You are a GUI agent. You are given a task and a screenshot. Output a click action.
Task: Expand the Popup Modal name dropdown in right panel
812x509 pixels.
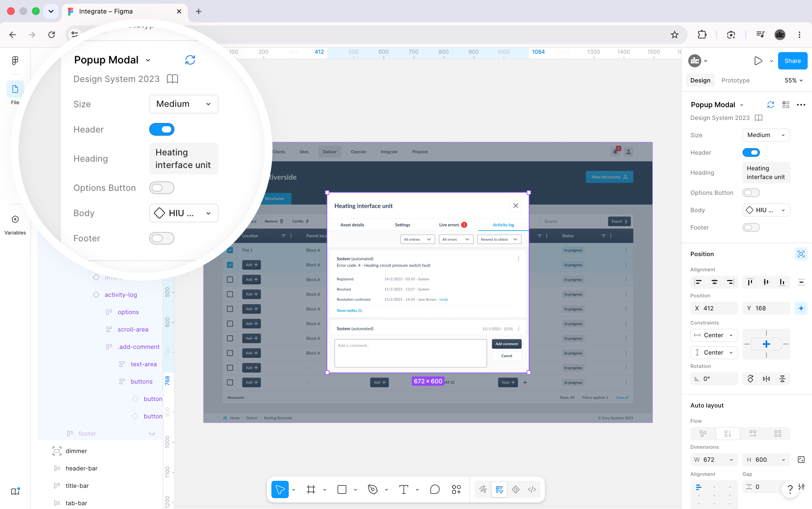click(x=742, y=105)
